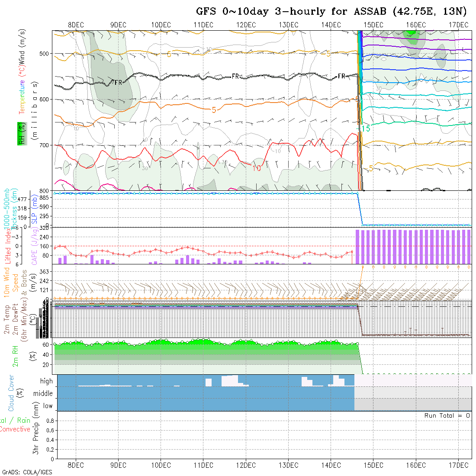The image size is (476, 476).
Task: Select the '0.4' precipitation tick value
Action: pos(50,440)
